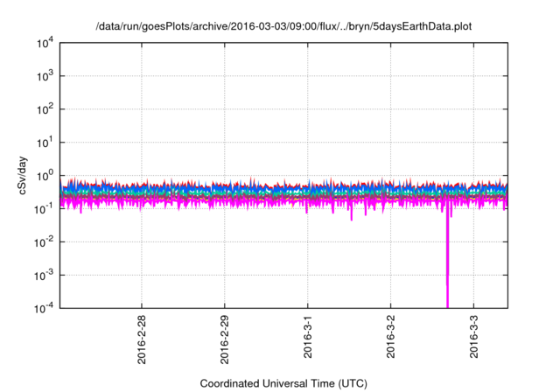Screen dimensions: 560x392
Task: Click the 2016-3-2 date tick label
Action: [x=391, y=336]
